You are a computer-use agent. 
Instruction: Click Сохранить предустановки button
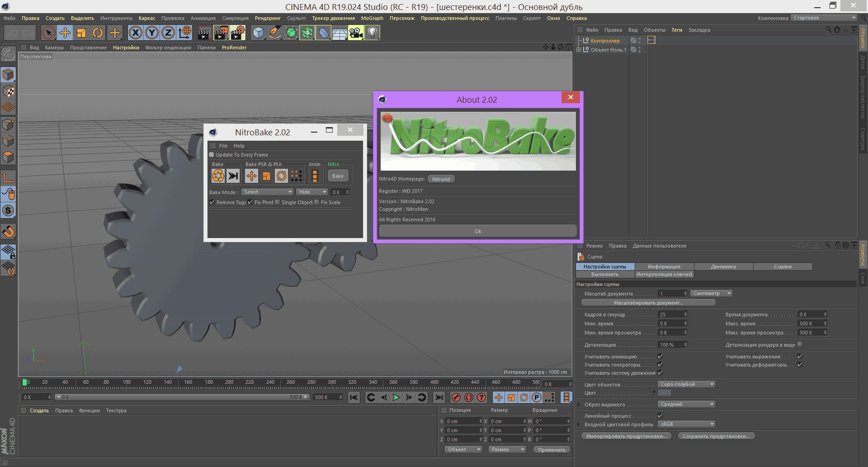716,436
